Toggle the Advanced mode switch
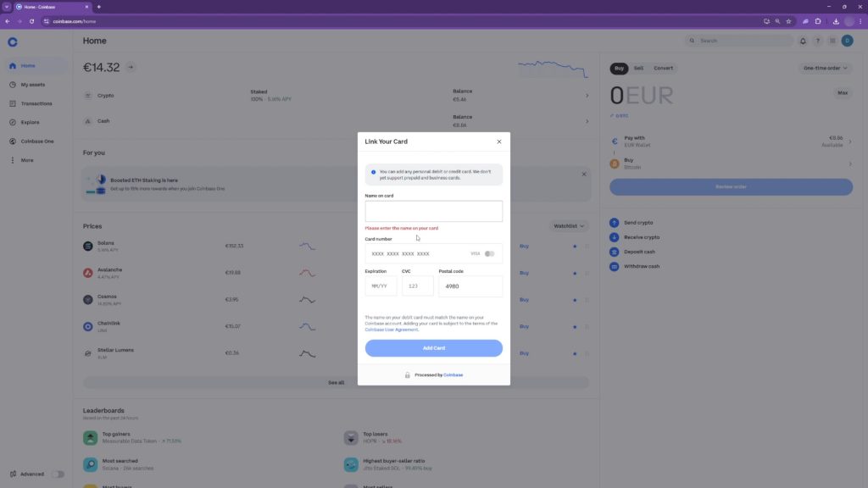868x488 pixels. click(58, 474)
